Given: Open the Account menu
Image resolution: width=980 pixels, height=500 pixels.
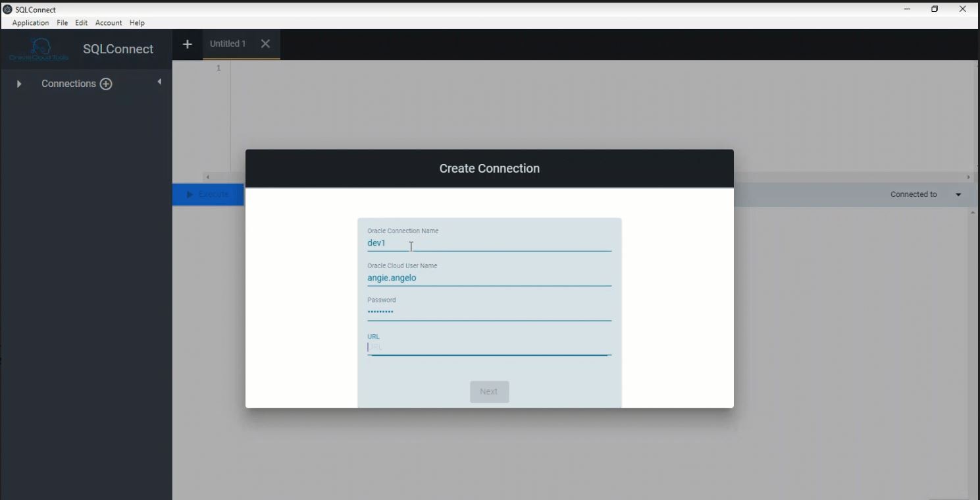Looking at the screenshot, I should point(109,22).
